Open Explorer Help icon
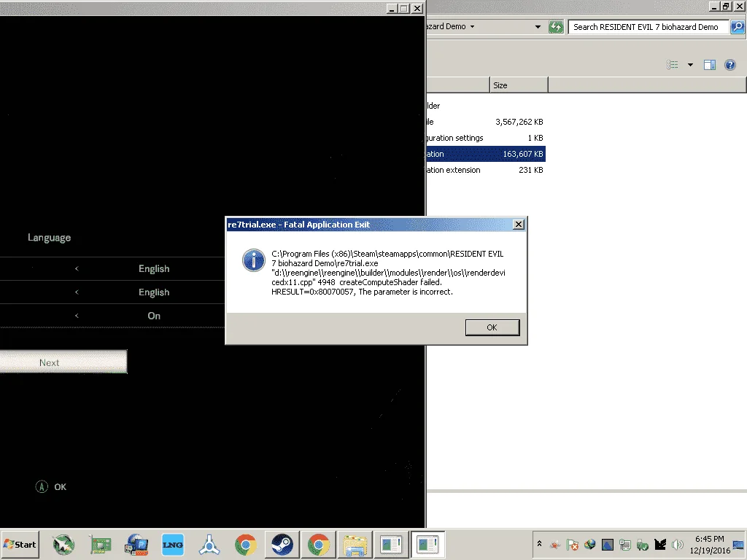The image size is (747, 560). pos(729,65)
